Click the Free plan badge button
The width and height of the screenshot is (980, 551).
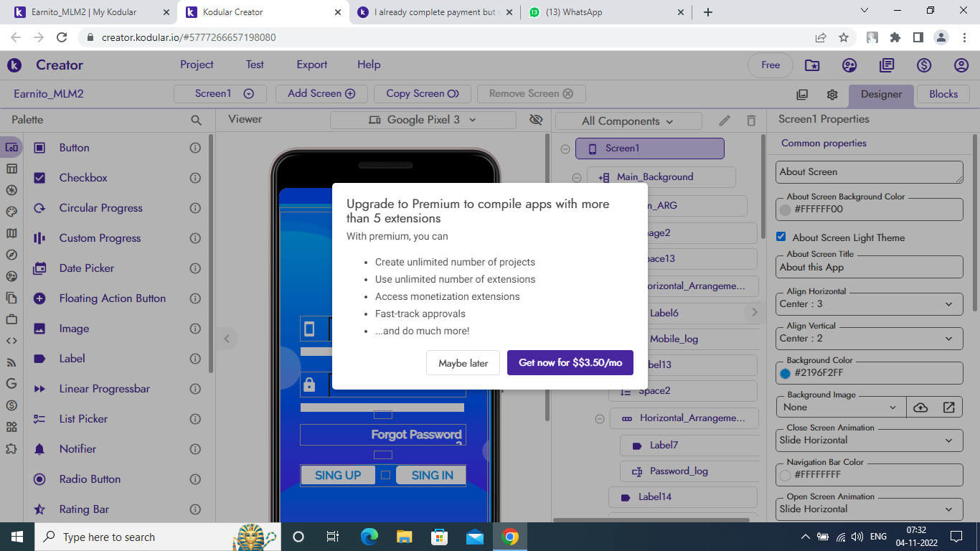(771, 65)
